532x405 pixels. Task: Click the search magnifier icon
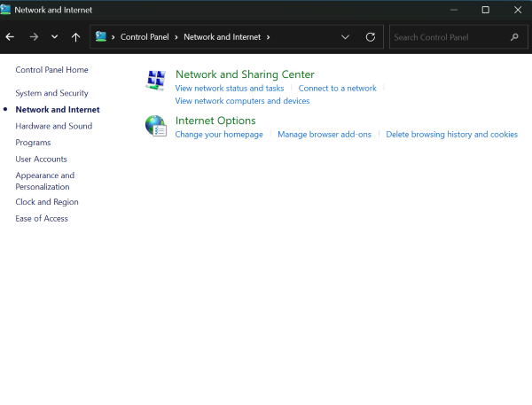[514, 37]
